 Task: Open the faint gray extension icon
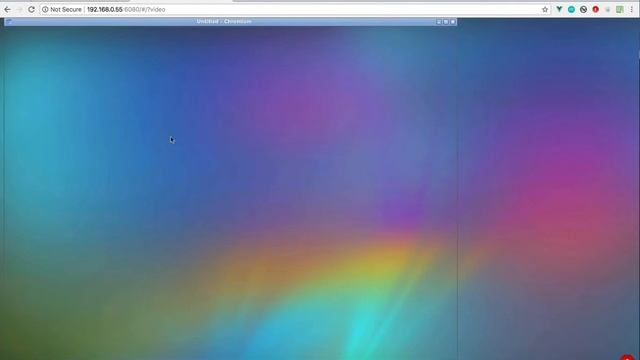pyautogui.click(x=608, y=9)
